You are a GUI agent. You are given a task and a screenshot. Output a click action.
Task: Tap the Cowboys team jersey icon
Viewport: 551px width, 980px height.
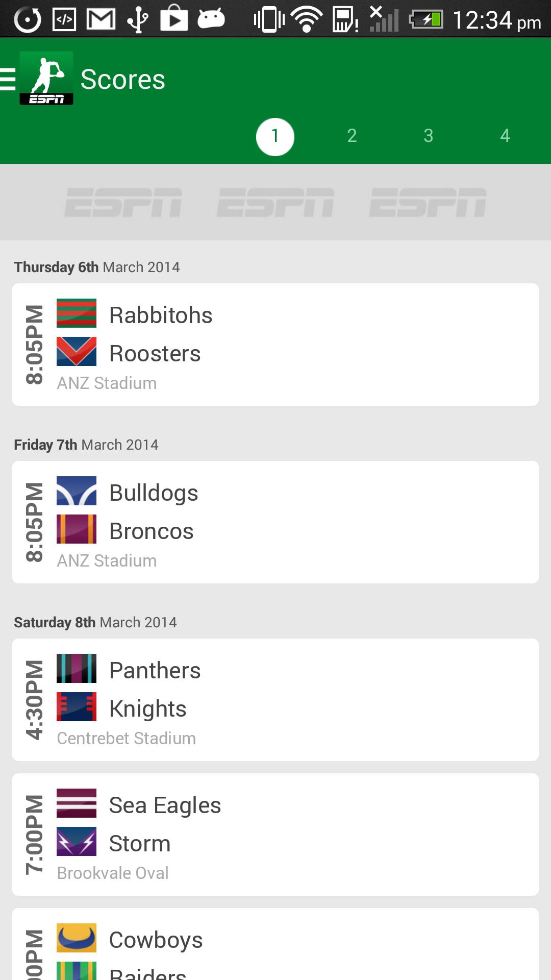(77, 938)
